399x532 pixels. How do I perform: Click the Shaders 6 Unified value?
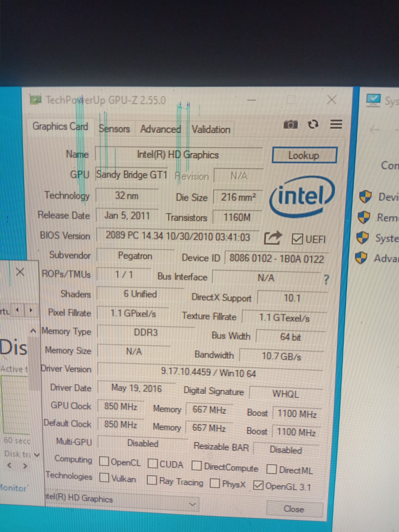pyautogui.click(x=140, y=294)
